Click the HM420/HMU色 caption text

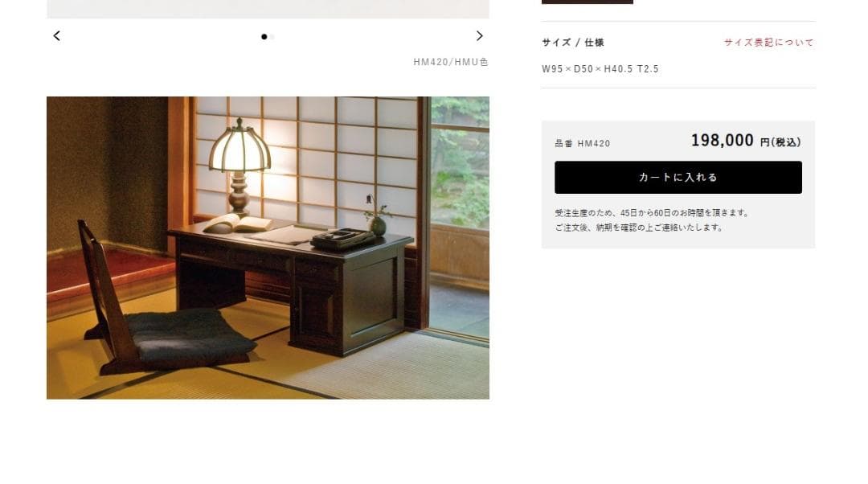point(451,62)
